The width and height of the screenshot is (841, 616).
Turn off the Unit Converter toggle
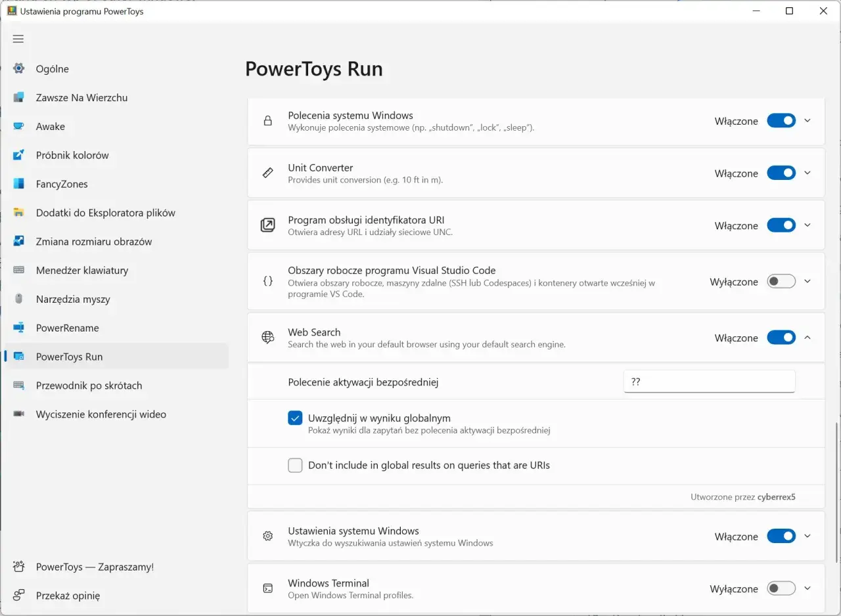point(781,173)
